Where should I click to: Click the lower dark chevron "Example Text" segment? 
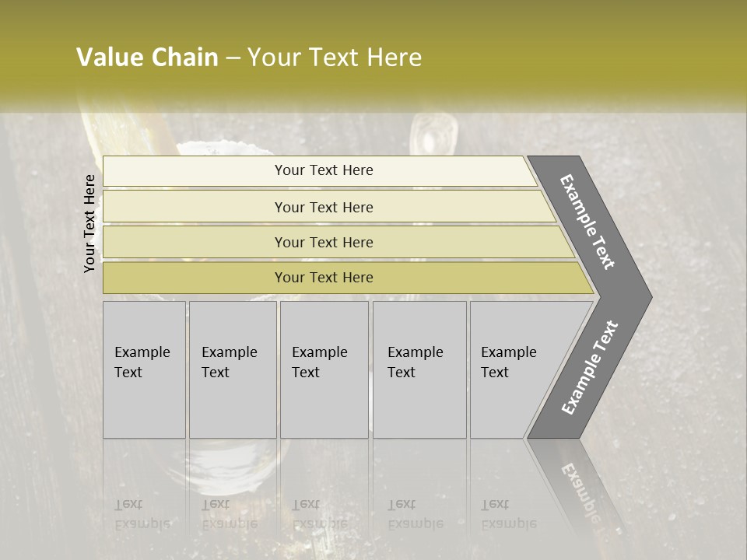coord(589,367)
